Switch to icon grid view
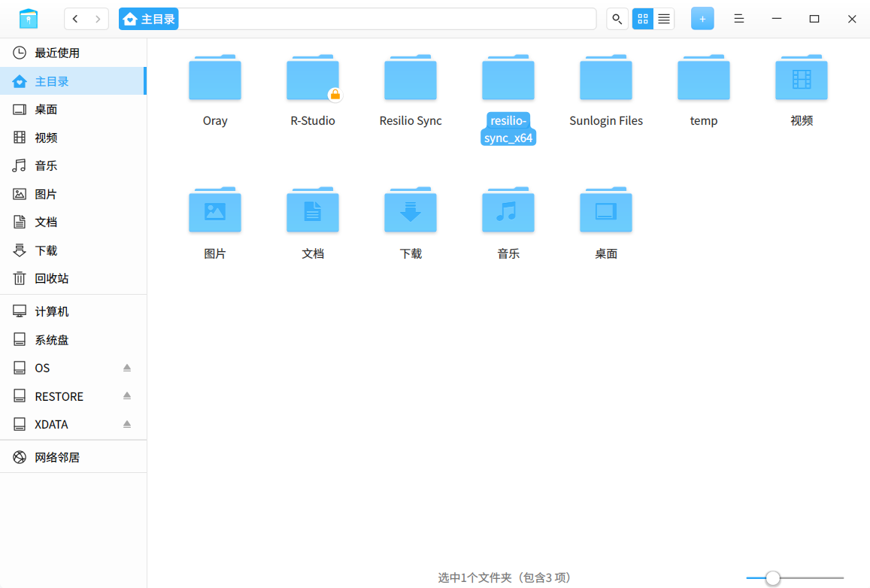Screen dimensions: 870x588 pyautogui.click(x=642, y=19)
